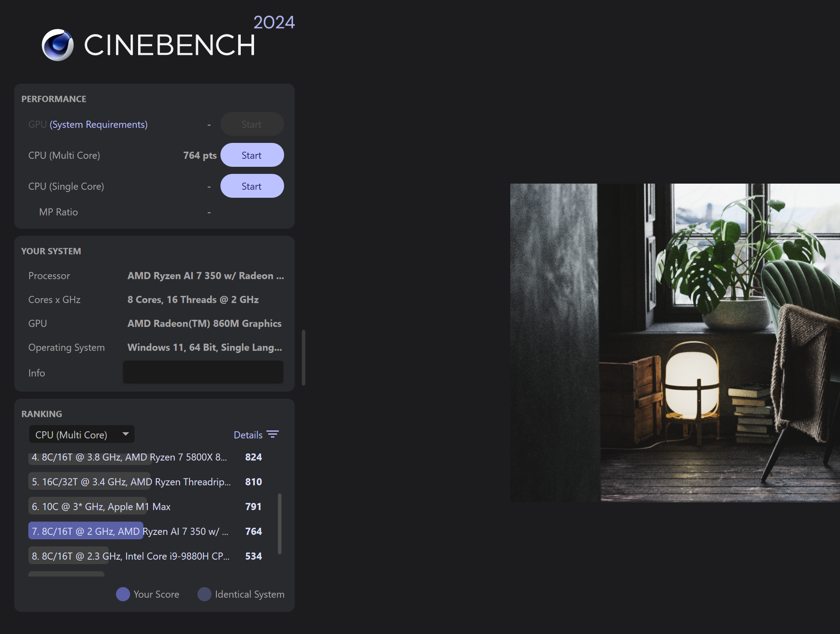Open the CPU (Multi Core) ranking dropdown
Viewport: 840px width, 634px height.
(81, 434)
